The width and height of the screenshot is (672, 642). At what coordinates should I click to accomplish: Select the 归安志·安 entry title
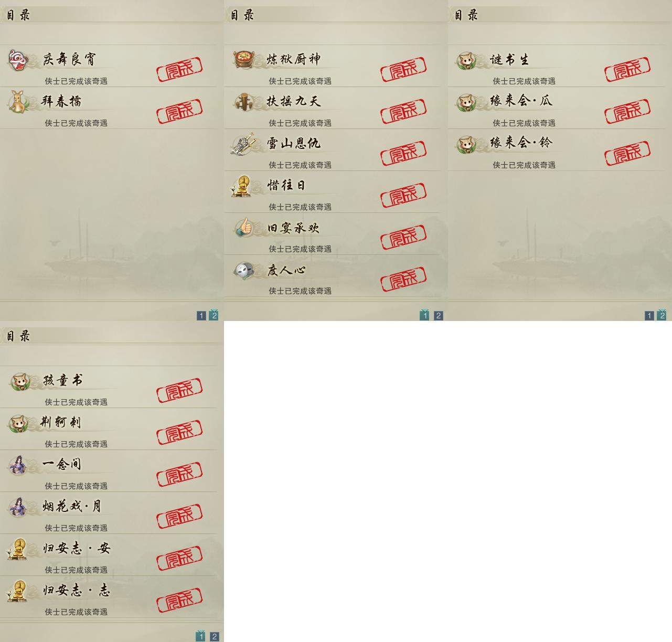[77, 549]
